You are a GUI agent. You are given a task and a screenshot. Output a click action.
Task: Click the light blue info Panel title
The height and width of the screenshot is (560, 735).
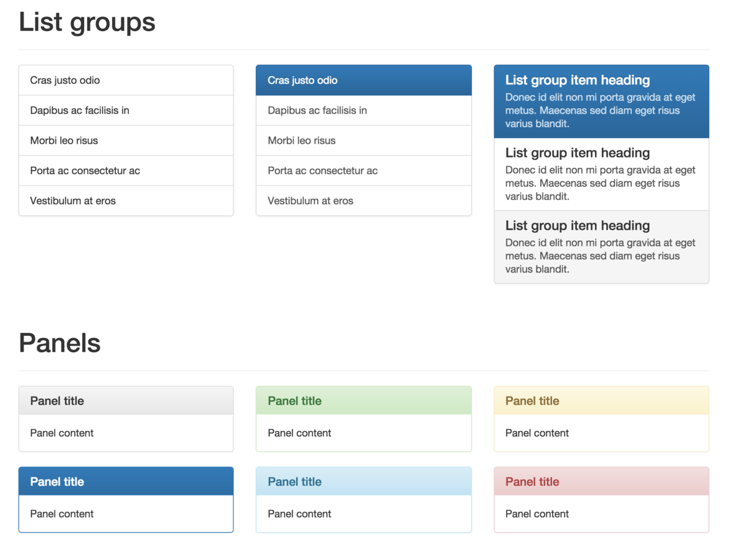click(294, 482)
